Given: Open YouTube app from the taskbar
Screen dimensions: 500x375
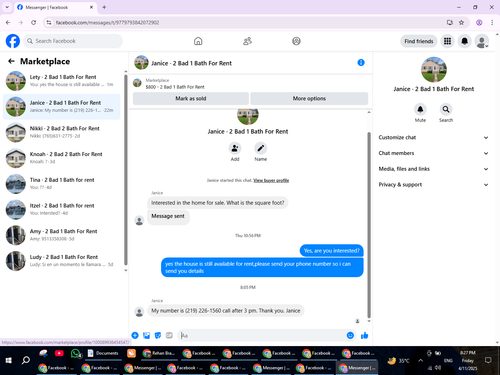Looking at the screenshot, I should (59, 353).
